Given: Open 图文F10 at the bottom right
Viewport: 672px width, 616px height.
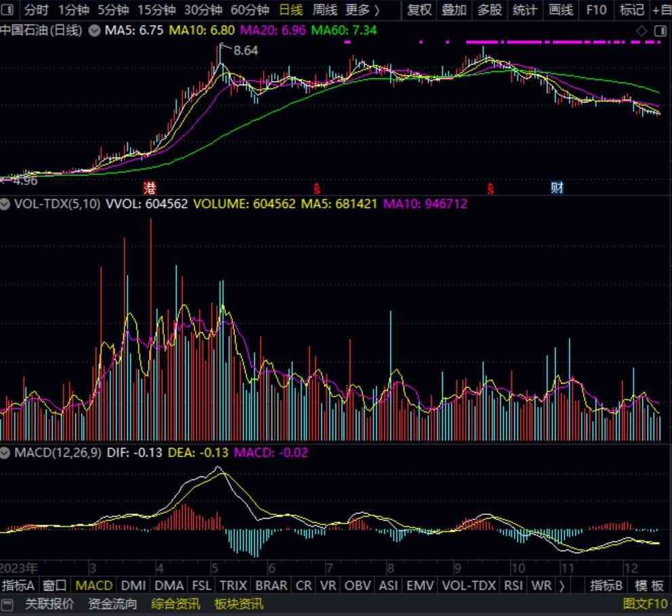Looking at the screenshot, I should 645,604.
